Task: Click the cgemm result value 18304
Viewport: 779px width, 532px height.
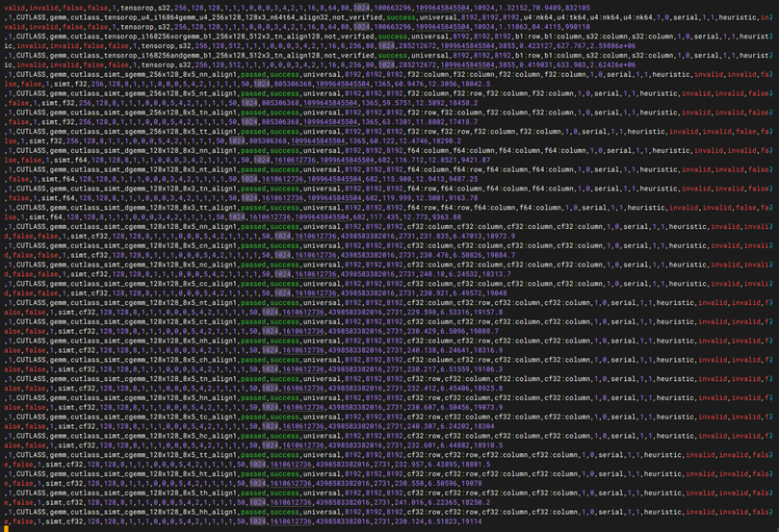Action: 484,426
